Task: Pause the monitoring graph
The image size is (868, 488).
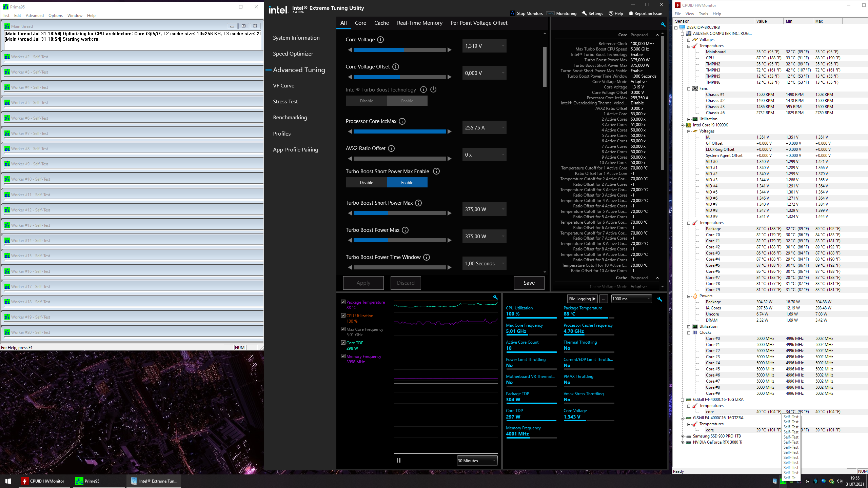Action: (x=398, y=460)
